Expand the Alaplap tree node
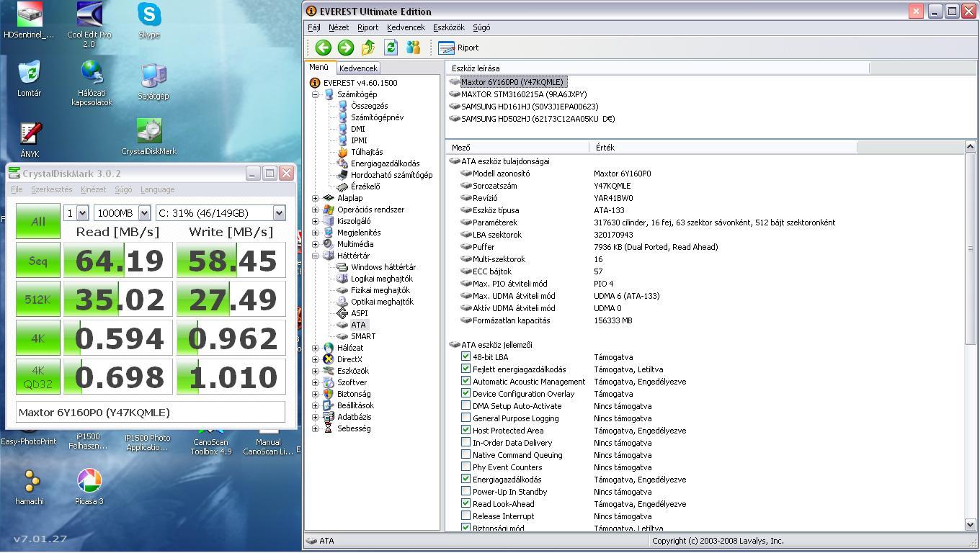This screenshot has height=553, width=980. coord(315,198)
